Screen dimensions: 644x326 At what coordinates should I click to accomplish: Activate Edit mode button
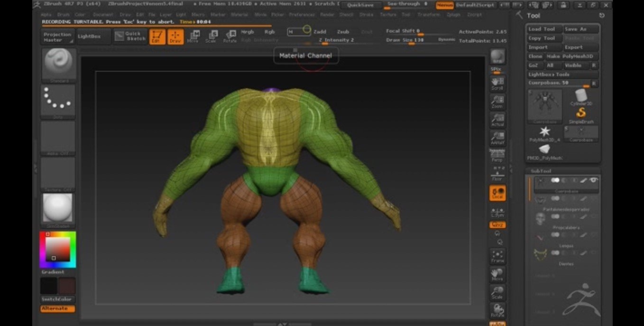tap(157, 37)
